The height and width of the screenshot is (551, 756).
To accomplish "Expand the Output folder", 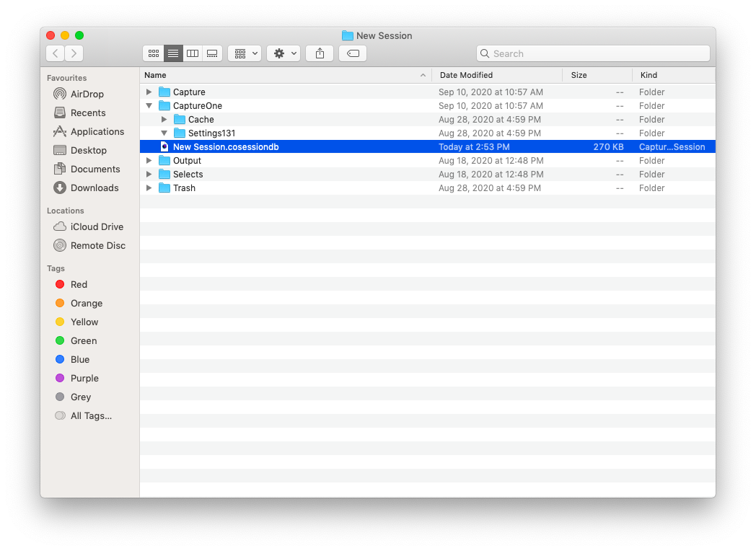I will click(x=149, y=161).
